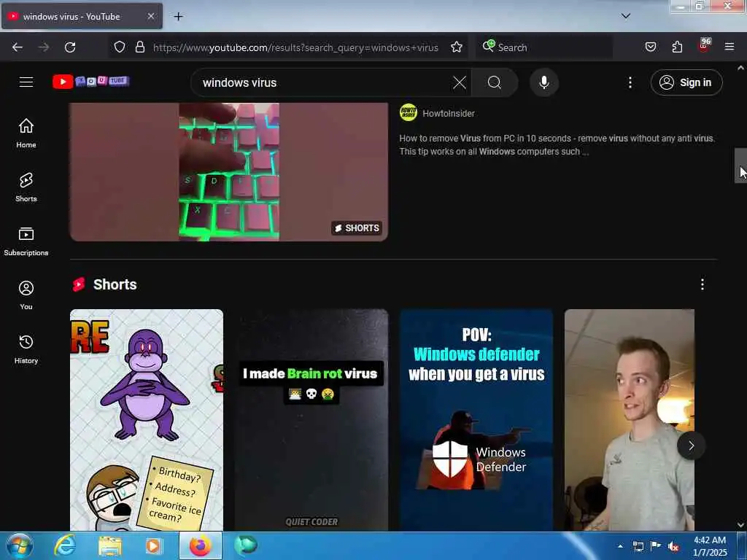Screen dimensions: 747x560
Task: Show next Shorts with right arrow
Action: coord(692,446)
